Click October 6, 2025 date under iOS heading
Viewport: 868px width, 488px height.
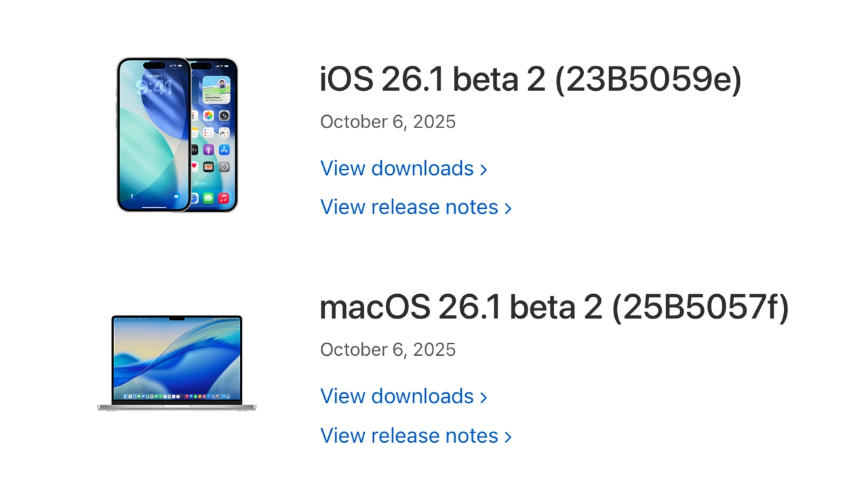pyautogui.click(x=388, y=122)
